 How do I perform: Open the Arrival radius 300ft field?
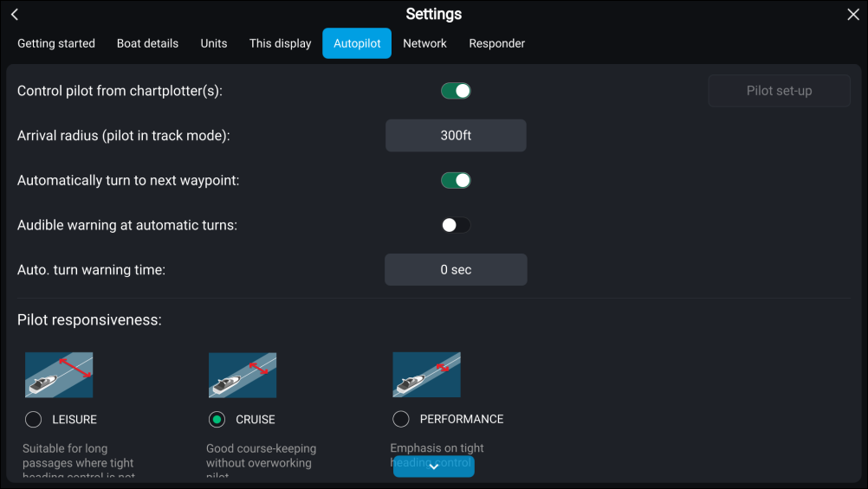pyautogui.click(x=456, y=136)
